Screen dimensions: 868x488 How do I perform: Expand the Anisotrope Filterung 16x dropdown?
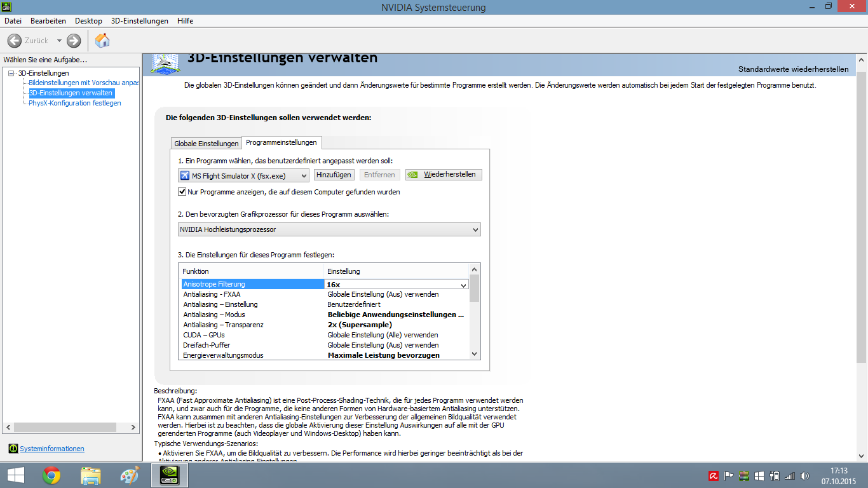pyautogui.click(x=463, y=285)
